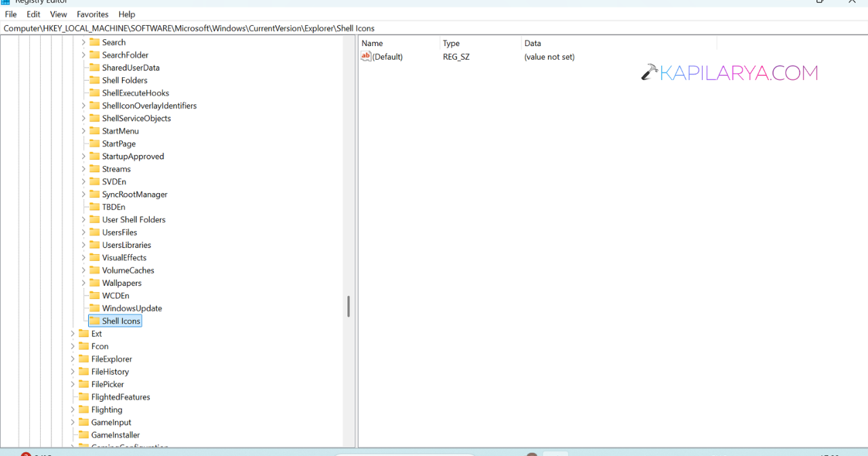This screenshot has height=456, width=868.
Task: Open the Edit menu
Action: (33, 14)
